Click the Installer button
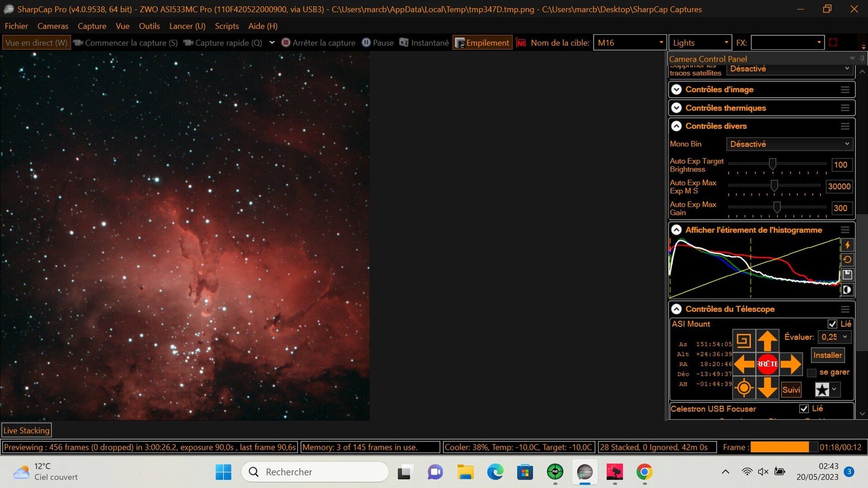The height and width of the screenshot is (488, 868). (x=827, y=355)
